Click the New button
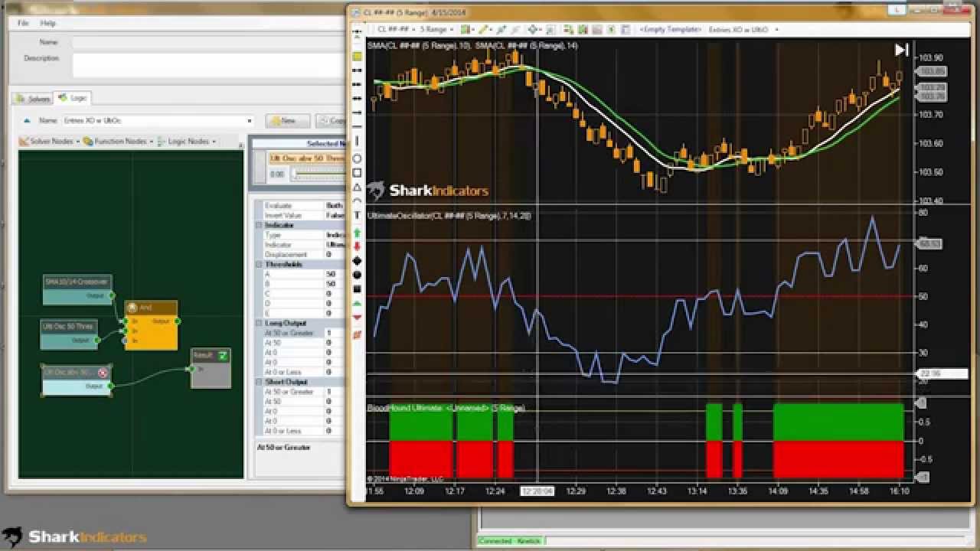980x551 pixels. pos(288,121)
